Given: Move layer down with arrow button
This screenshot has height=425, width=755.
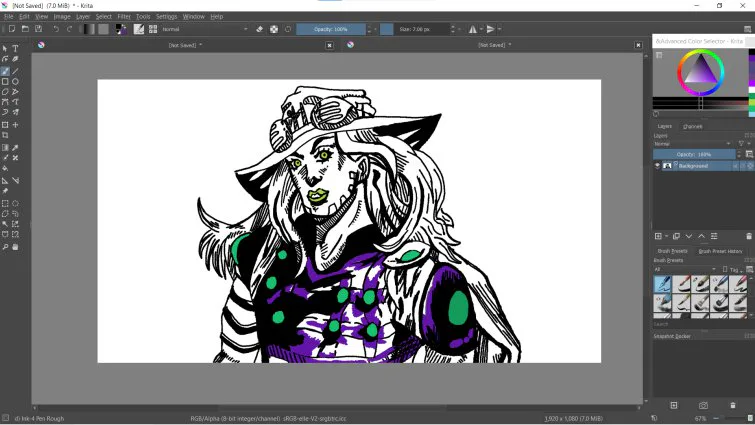Looking at the screenshot, I should tap(689, 236).
